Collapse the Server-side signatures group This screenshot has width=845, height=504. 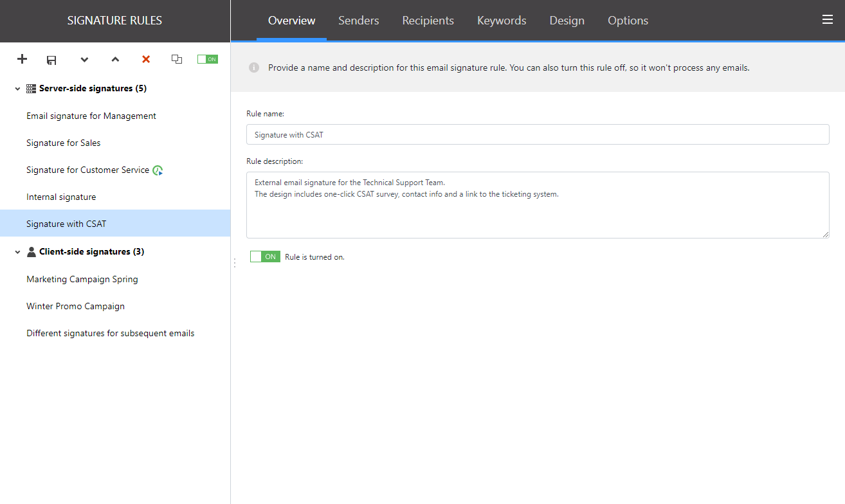point(17,88)
